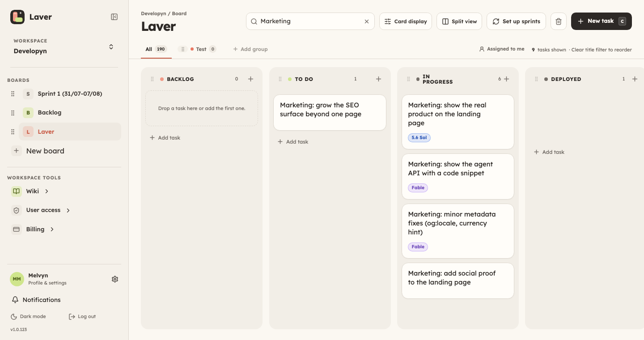This screenshot has height=340, width=644.
Task: Click Developyn / Board breadcrumb
Action: 164,13
